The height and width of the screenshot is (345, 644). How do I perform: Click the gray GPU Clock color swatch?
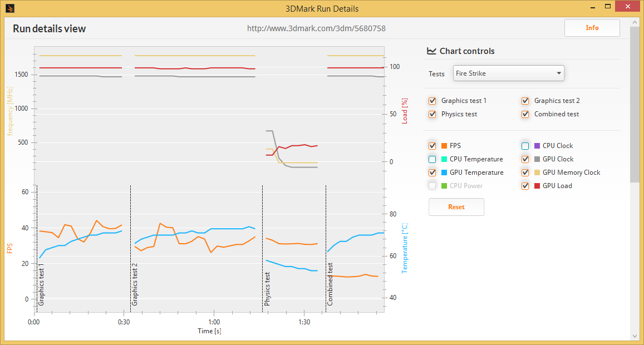point(537,159)
